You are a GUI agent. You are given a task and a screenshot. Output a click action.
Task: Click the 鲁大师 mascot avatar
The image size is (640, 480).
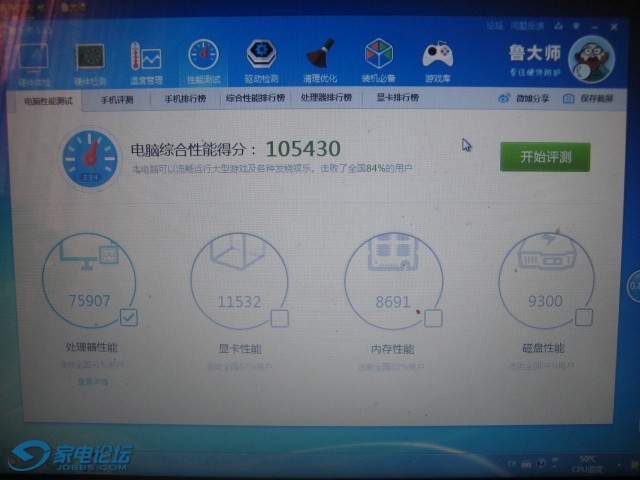pos(591,58)
